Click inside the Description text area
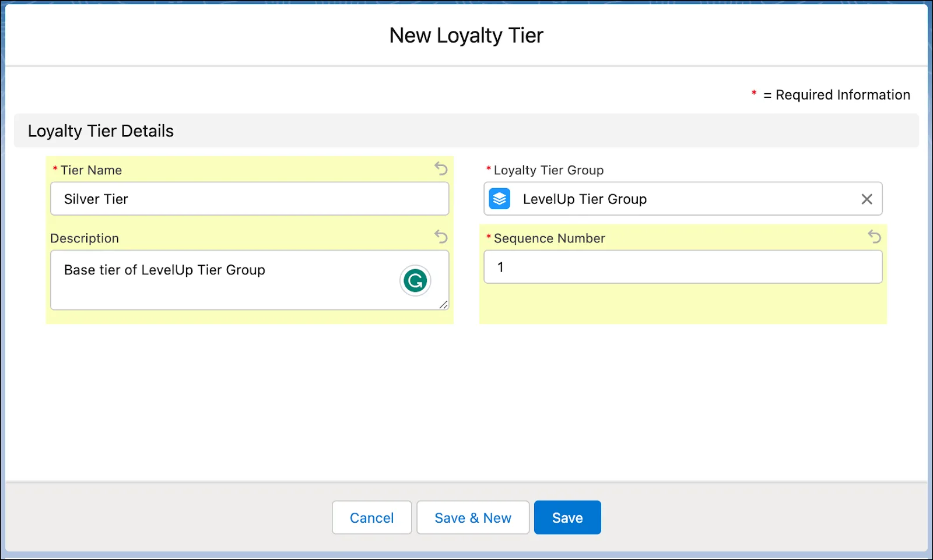 tap(233, 280)
